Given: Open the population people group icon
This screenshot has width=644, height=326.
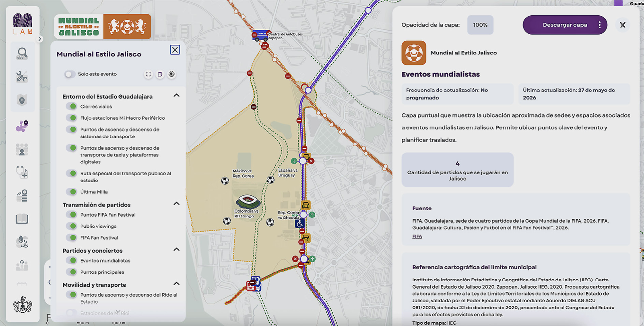Looking at the screenshot, I should (x=22, y=150).
